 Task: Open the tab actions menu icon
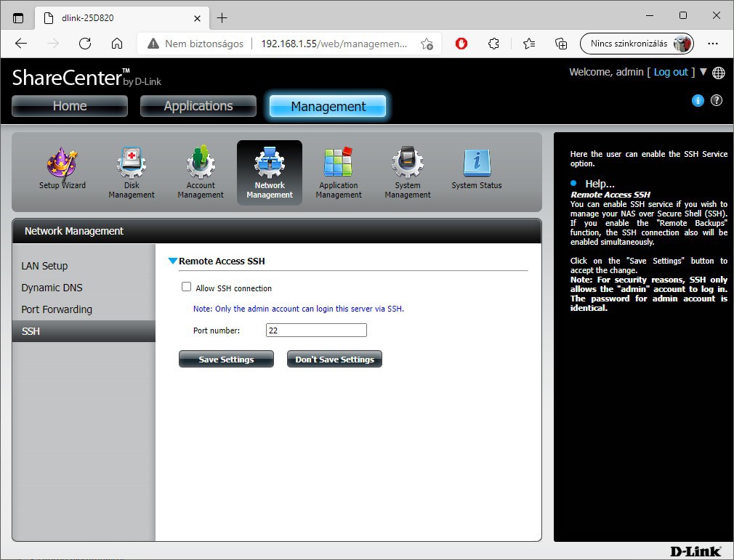17,18
